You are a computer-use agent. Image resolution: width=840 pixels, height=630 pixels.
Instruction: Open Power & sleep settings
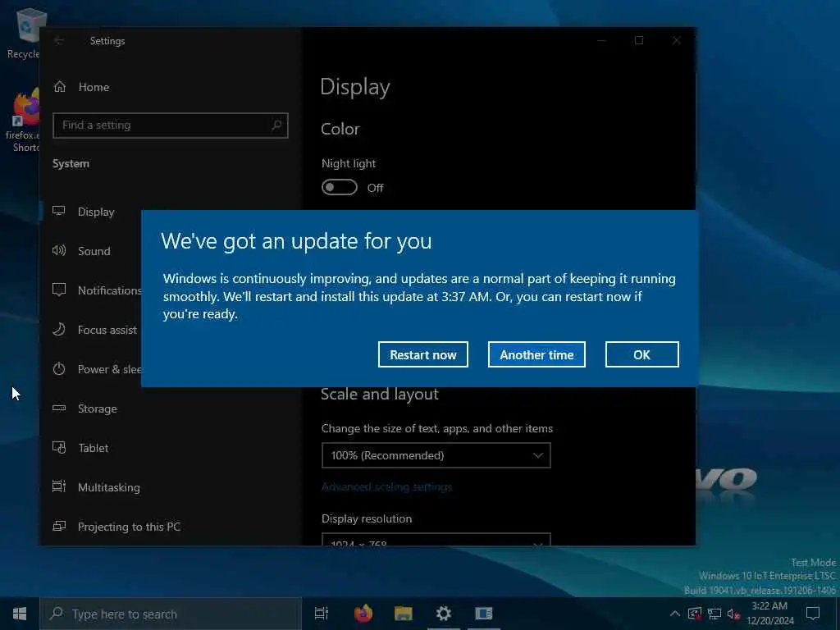[x=109, y=369]
